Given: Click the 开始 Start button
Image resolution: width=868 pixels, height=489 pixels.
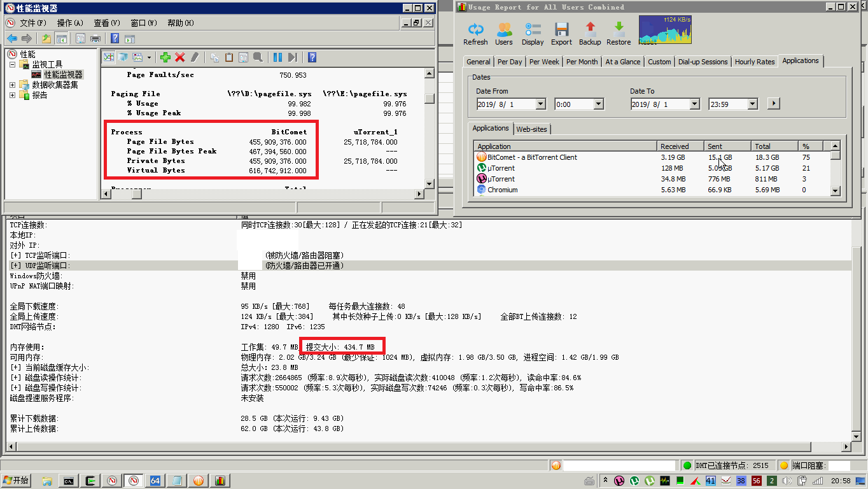Looking at the screenshot, I should [x=17, y=481].
